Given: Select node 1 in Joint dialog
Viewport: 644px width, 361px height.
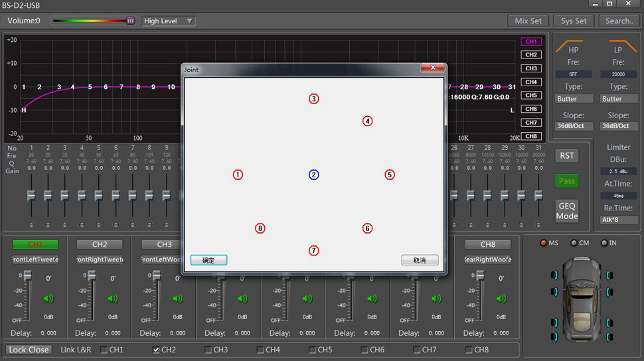Looking at the screenshot, I should (238, 175).
